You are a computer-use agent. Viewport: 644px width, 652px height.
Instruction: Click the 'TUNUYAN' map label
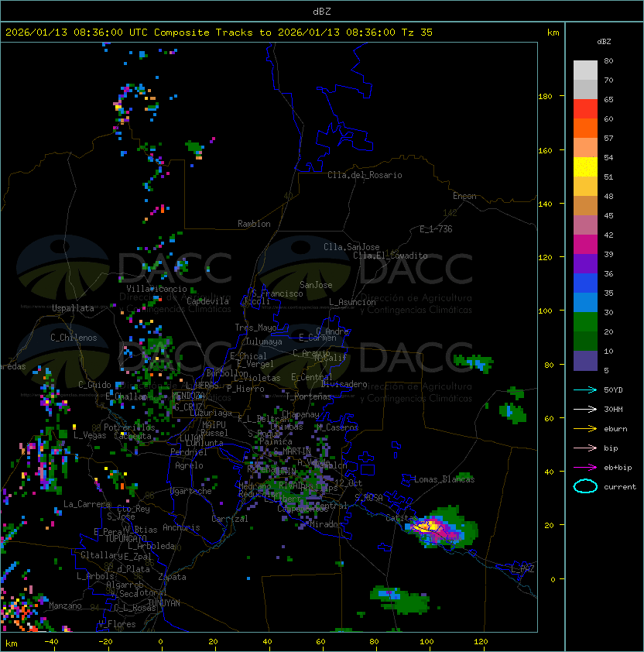pyautogui.click(x=164, y=603)
